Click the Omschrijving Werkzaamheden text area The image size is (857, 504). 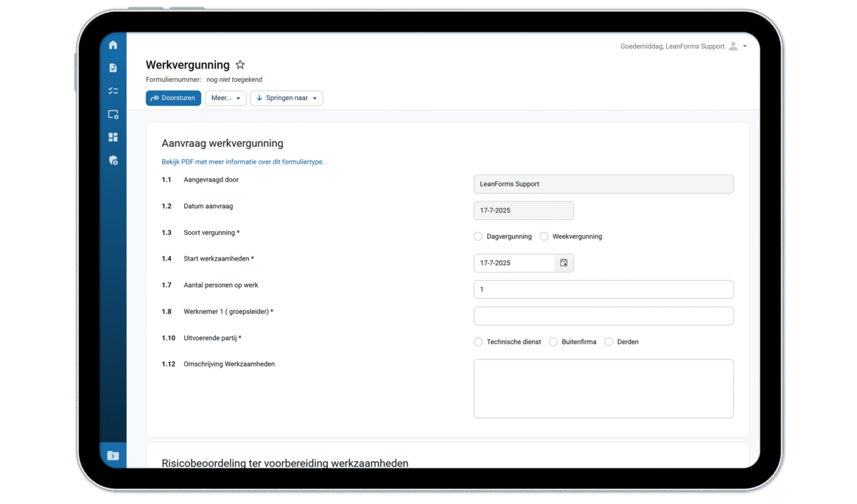tap(603, 388)
